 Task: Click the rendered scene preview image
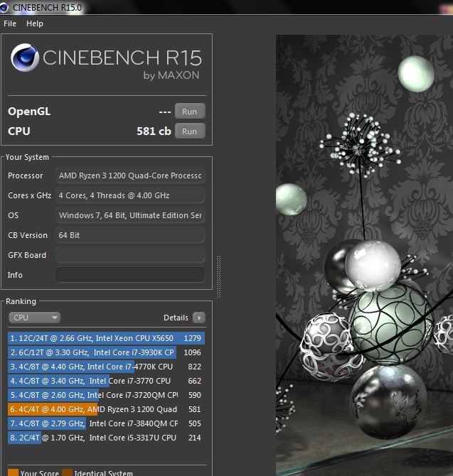click(364, 255)
